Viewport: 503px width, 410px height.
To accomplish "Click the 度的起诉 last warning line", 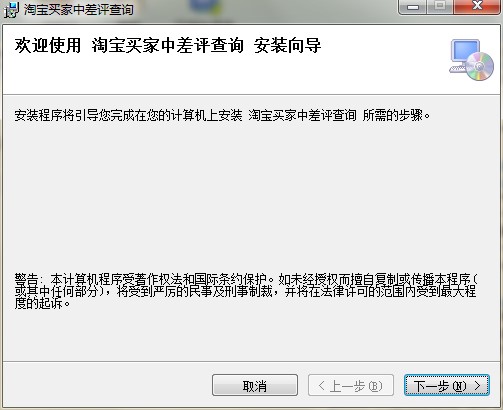I will point(42,304).
